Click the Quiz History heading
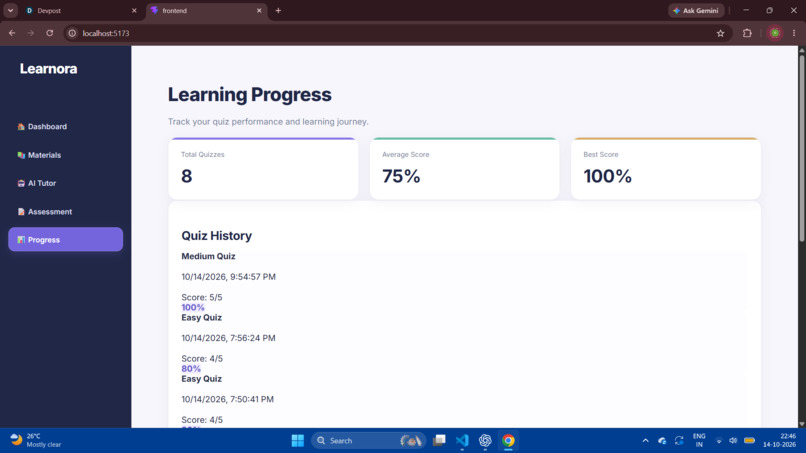806x453 pixels. 216,235
